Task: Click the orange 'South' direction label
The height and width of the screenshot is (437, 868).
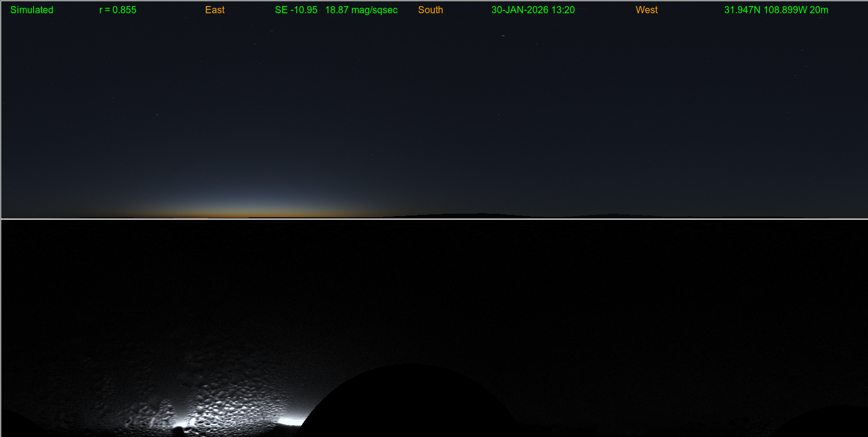Action: point(431,10)
